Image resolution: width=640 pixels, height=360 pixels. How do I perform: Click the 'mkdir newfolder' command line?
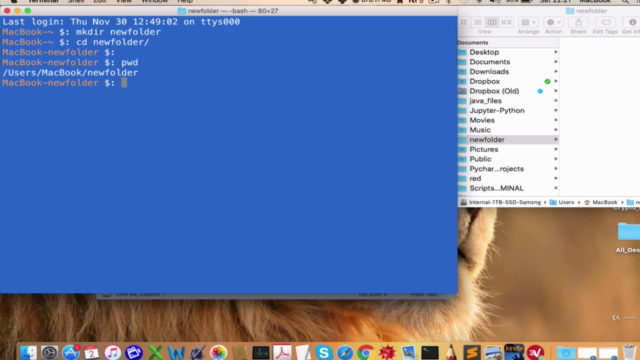pos(118,32)
